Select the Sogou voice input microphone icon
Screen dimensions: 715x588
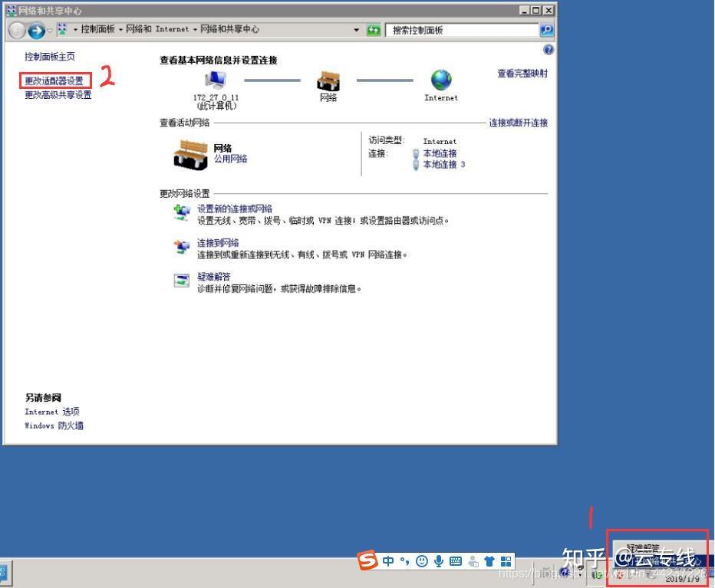pyautogui.click(x=439, y=561)
